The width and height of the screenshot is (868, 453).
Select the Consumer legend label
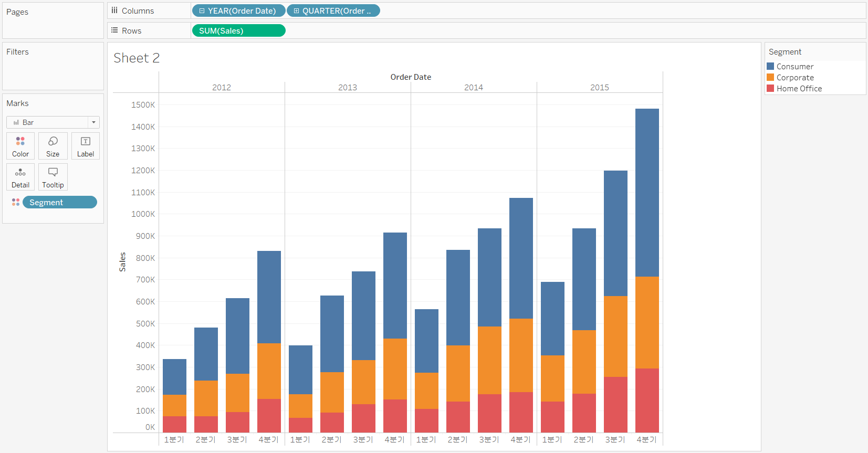[795, 67]
